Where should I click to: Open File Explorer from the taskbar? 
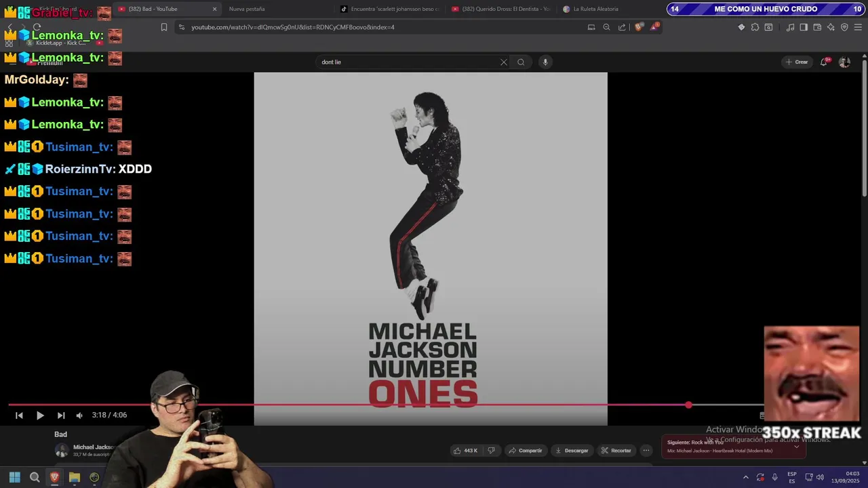coord(75,477)
